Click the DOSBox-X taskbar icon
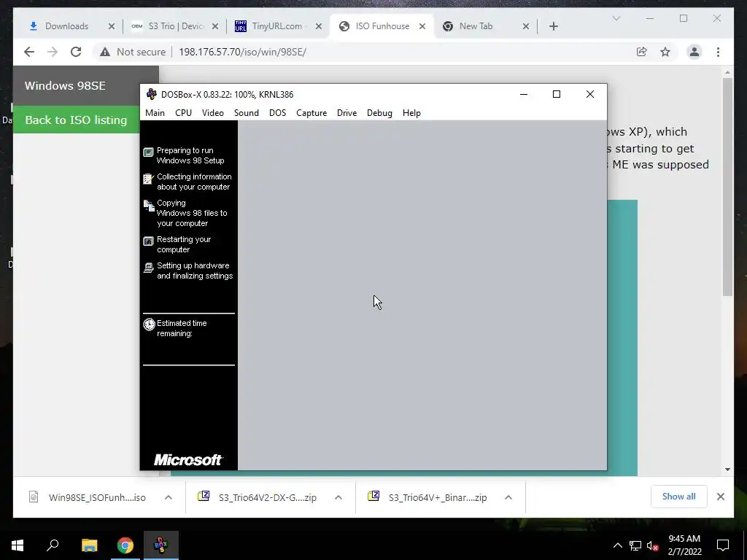This screenshot has height=560, width=747. click(161, 545)
